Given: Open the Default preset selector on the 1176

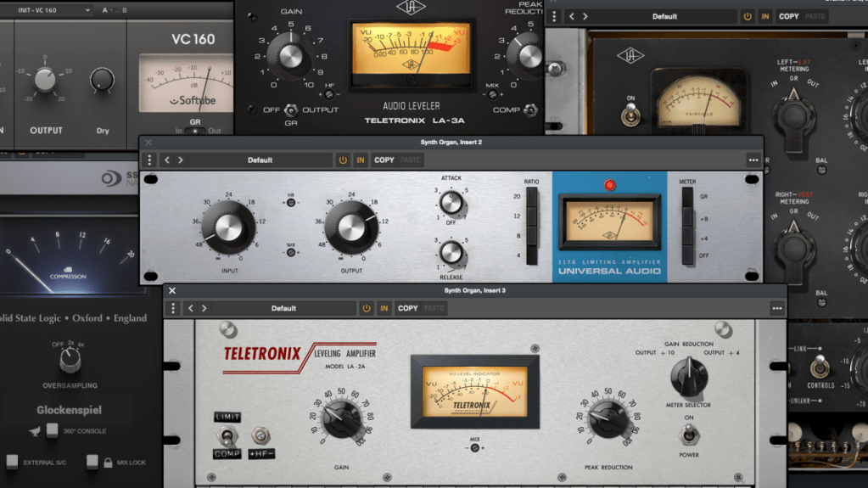Looking at the screenshot, I should point(260,160).
